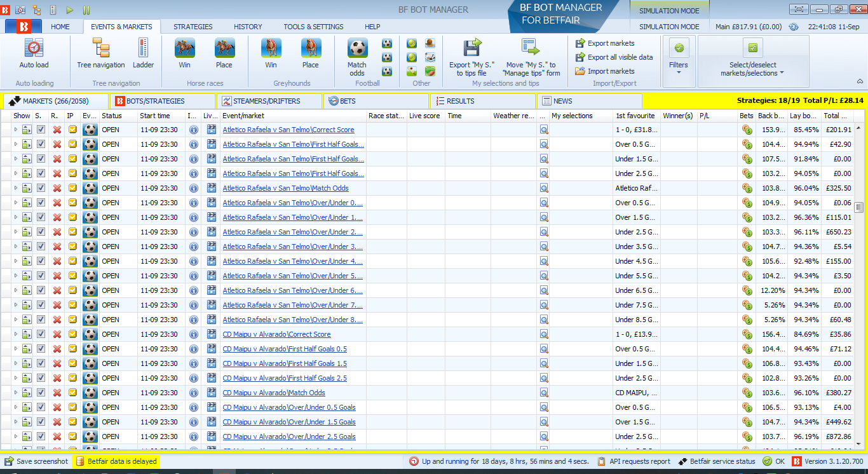The image size is (868, 474).
Task: Click Export markets button
Action: (x=605, y=43)
